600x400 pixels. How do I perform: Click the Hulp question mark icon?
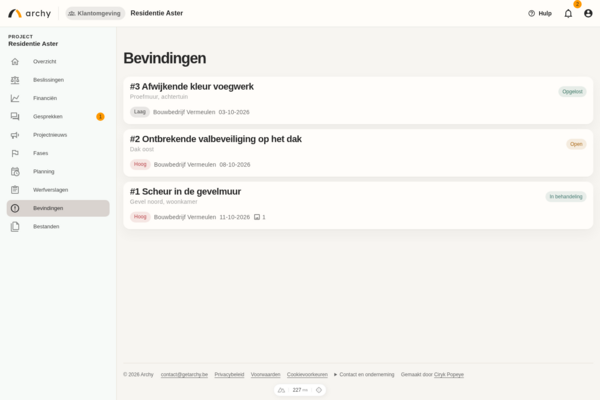(x=532, y=13)
